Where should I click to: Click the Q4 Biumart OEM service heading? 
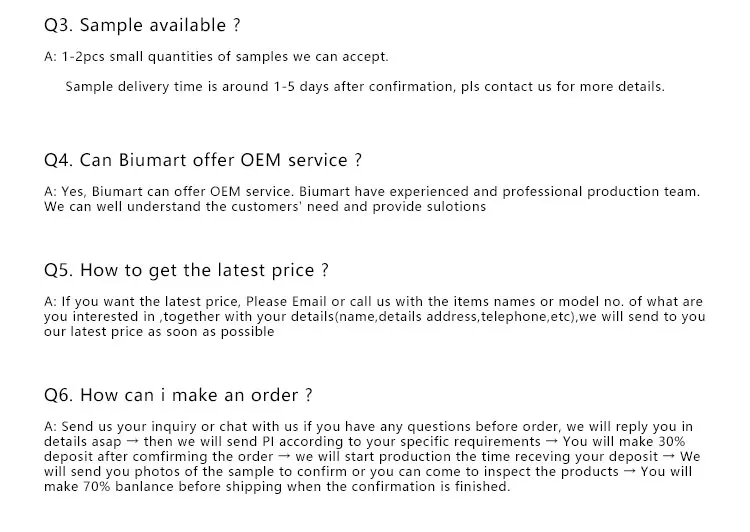(203, 160)
